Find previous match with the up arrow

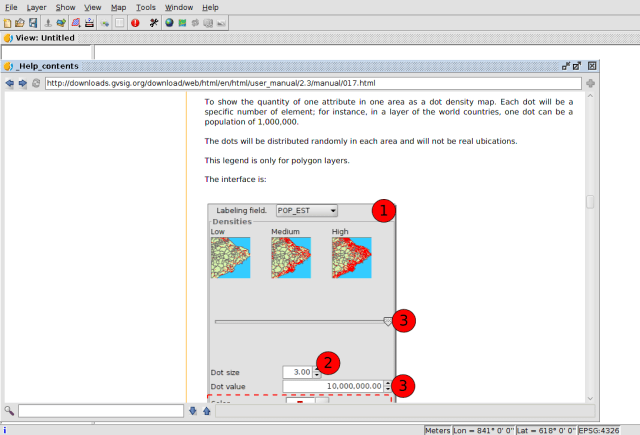coord(206,410)
